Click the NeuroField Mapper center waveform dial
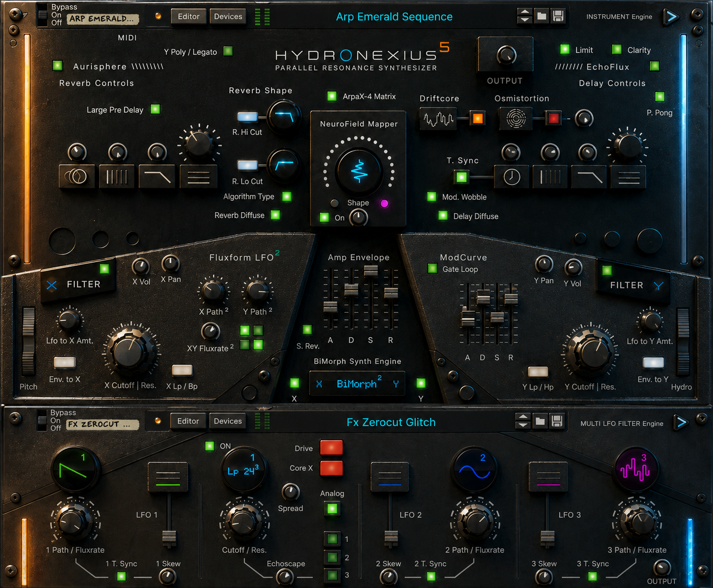Viewport: 713px width, 588px height. point(359,171)
